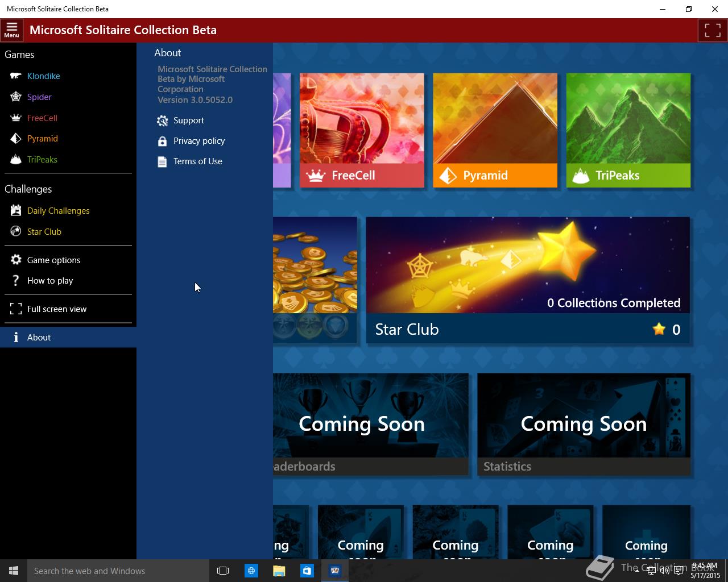This screenshot has height=582, width=728.
Task: Launch the Pyramid game tile
Action: pos(495,130)
